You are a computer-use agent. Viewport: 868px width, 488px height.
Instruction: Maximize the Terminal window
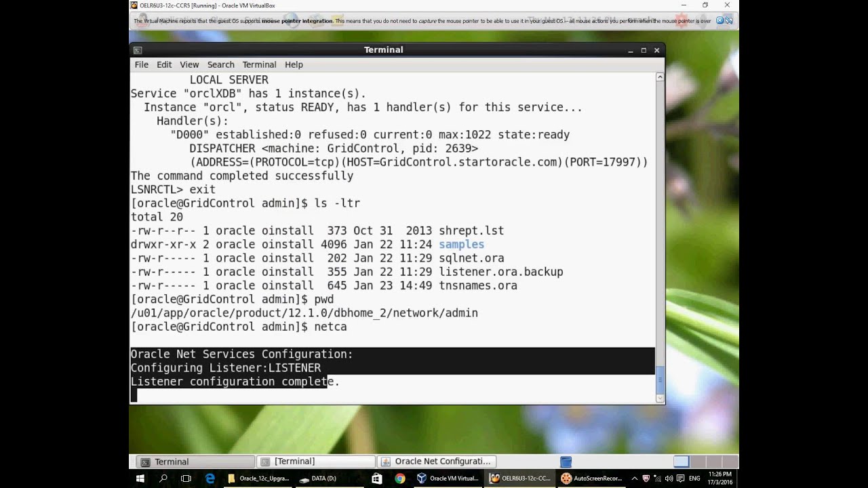(644, 50)
